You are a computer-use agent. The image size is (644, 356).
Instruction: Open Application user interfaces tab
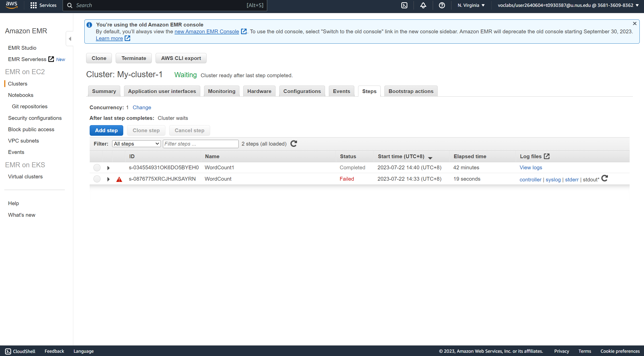[162, 91]
